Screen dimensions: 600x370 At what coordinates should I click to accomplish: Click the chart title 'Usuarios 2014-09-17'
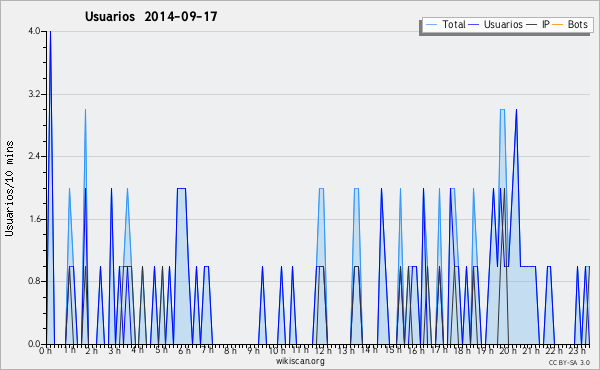tap(151, 16)
